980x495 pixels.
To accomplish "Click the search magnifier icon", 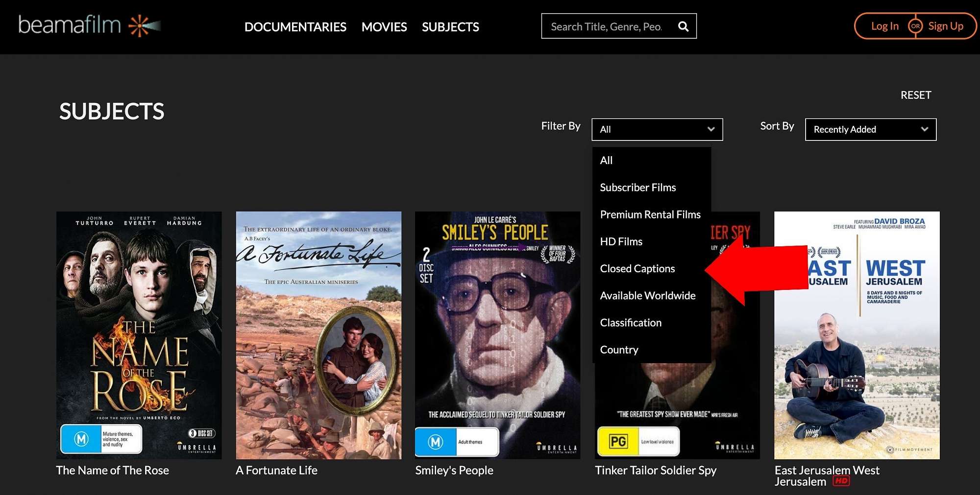I will [x=683, y=26].
